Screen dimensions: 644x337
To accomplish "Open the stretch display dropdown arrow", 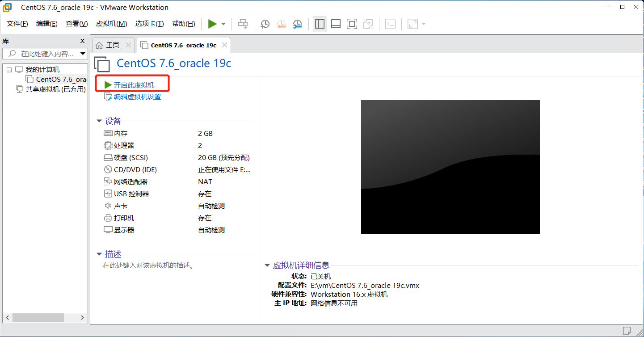I will (424, 24).
